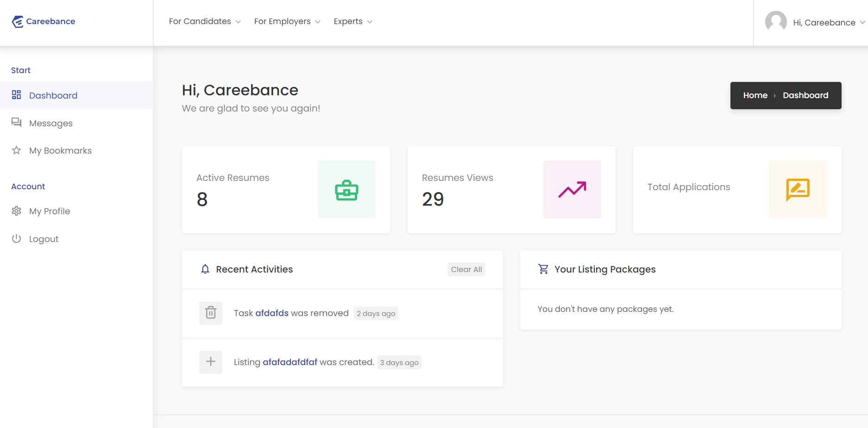This screenshot has width=868, height=428.
Task: Click the green briefcase Active Resumes icon
Action: point(346,190)
